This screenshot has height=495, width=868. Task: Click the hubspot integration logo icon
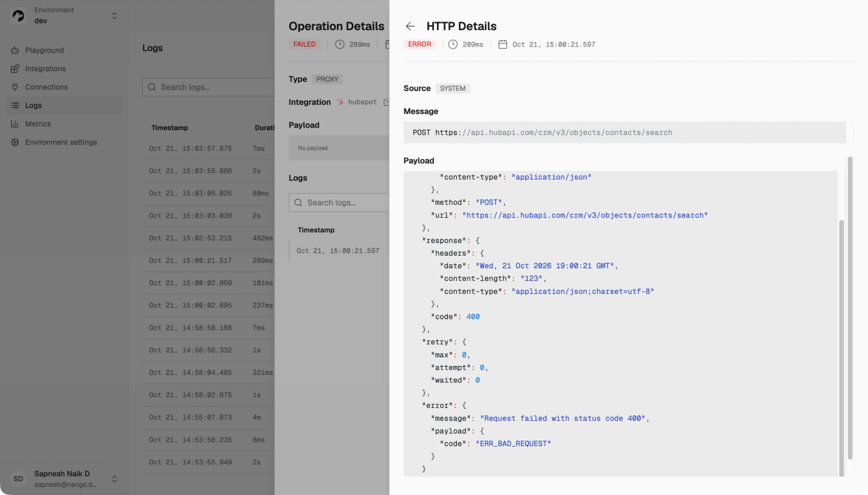pyautogui.click(x=341, y=102)
